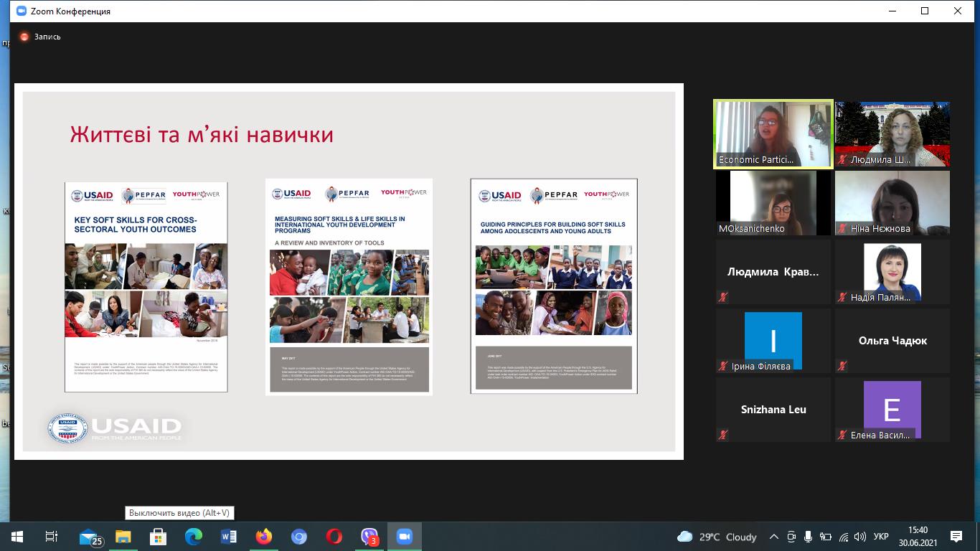Click the Opera browser icon
Screen dimensions: 980x551
pyautogui.click(x=334, y=535)
